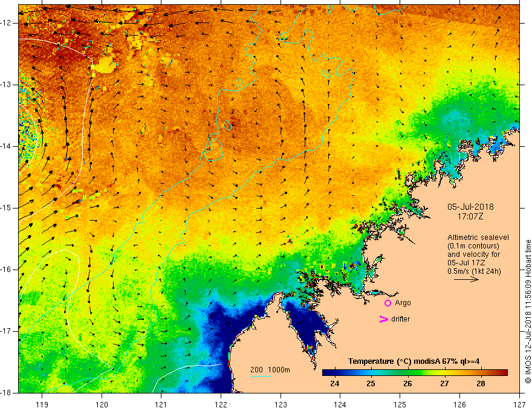Click the 0.5m/s velocity reference arrow
Screen dimensions: 532x411
pyautogui.click(x=466, y=279)
